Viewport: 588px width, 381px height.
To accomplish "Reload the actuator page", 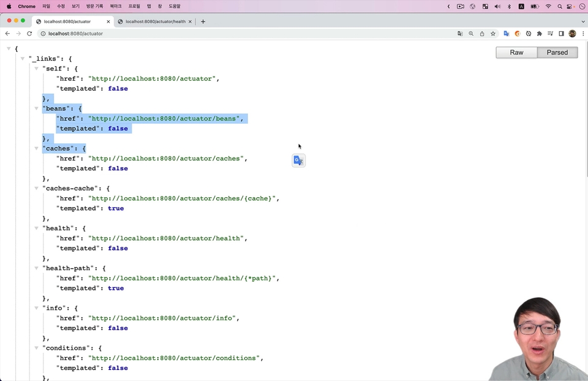I will (29, 33).
